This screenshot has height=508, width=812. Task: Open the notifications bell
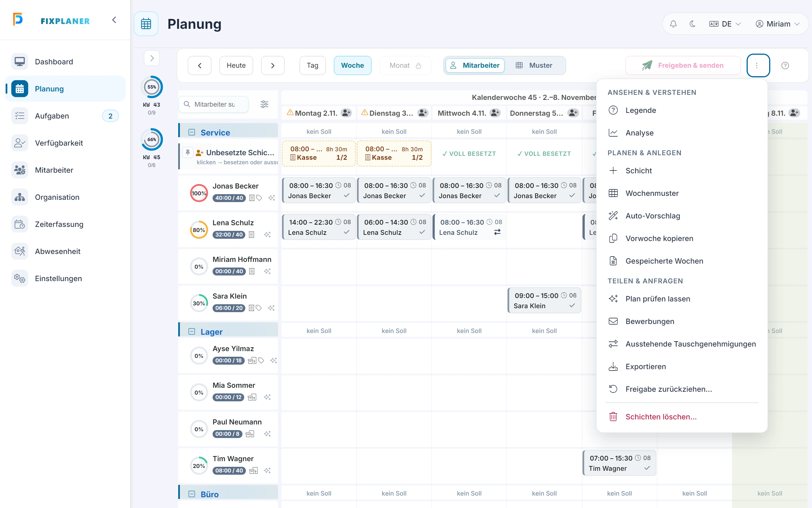(673, 24)
